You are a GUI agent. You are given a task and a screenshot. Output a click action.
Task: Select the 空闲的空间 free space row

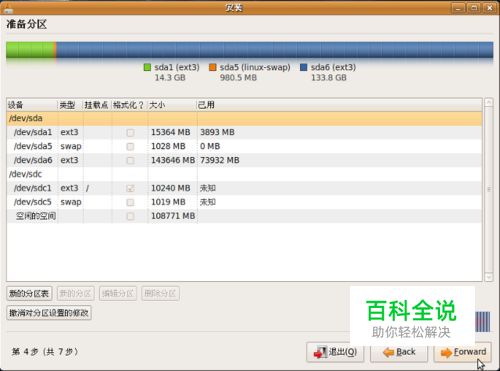(244, 216)
